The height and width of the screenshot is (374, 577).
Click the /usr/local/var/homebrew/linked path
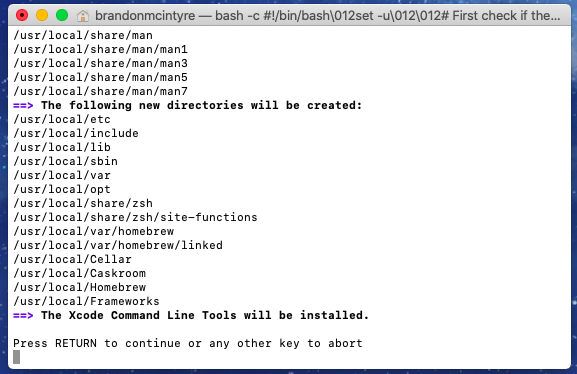(118, 245)
